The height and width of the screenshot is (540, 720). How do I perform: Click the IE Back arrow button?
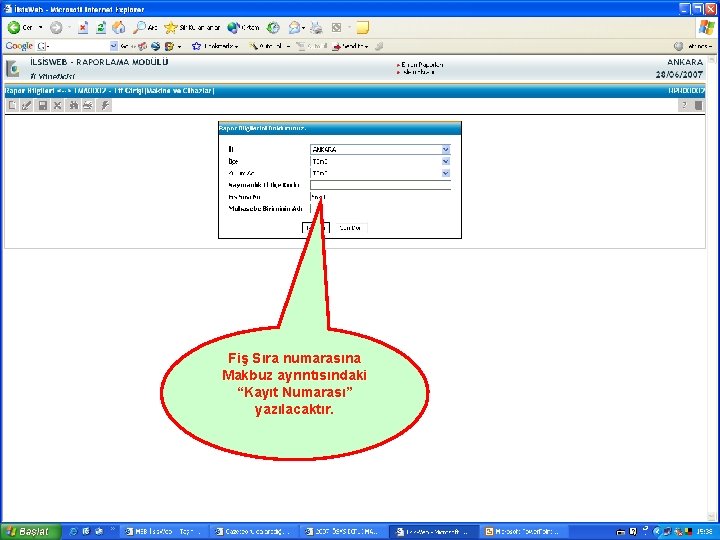pyautogui.click(x=14, y=28)
